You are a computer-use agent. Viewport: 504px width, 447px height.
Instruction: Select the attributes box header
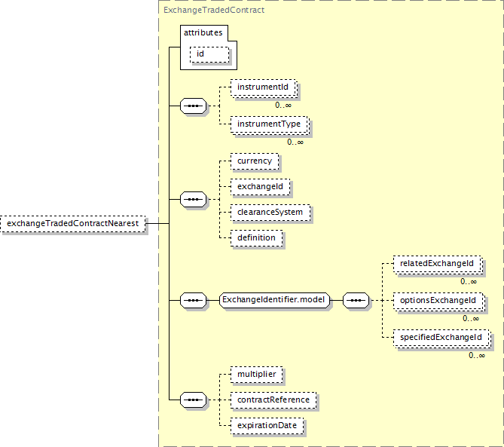point(203,33)
